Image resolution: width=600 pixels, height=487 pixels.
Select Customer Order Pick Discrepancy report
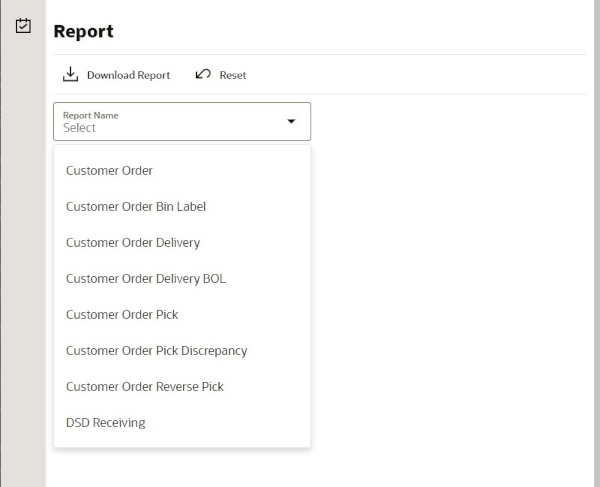[x=156, y=351]
